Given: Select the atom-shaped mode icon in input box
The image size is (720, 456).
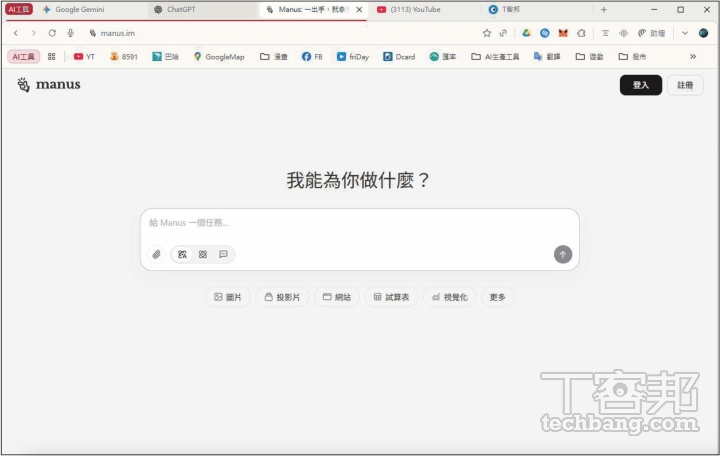Looking at the screenshot, I should 203,254.
